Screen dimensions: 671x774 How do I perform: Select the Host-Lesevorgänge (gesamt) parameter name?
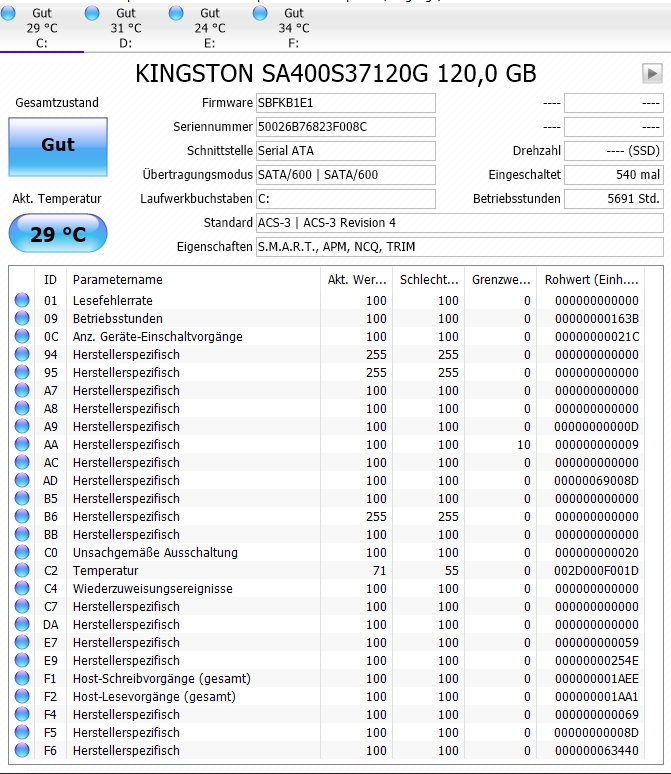[x=155, y=697]
